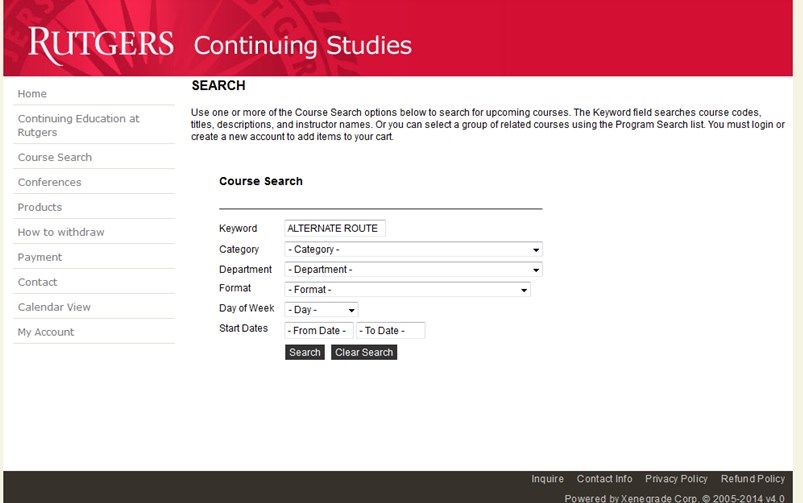Click the Format label text

(x=235, y=288)
